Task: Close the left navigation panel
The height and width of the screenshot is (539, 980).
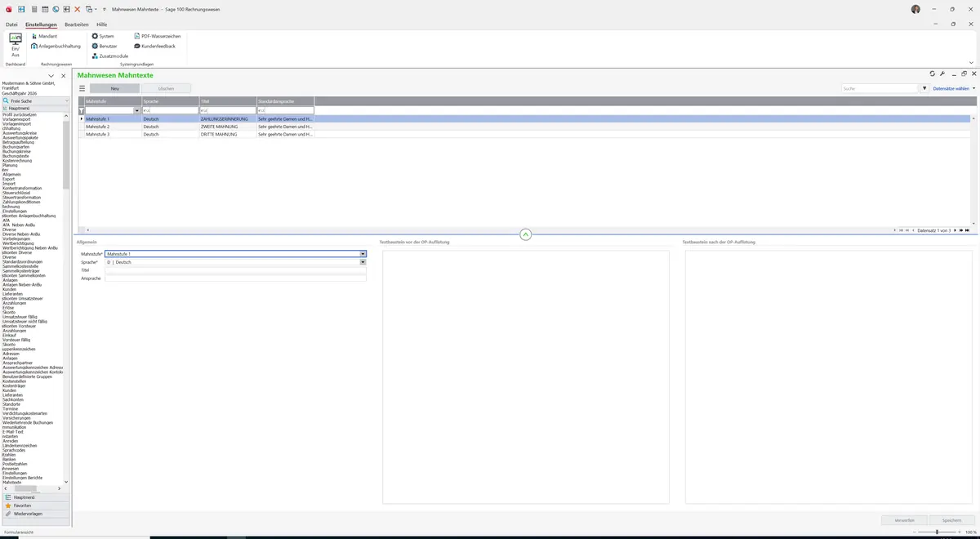Action: coord(64,76)
